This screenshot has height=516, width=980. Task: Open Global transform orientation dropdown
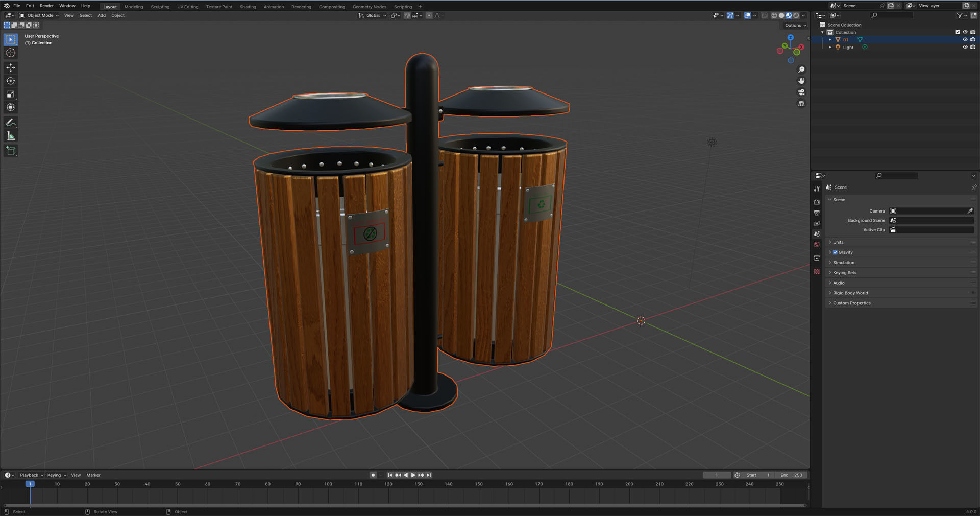(x=372, y=15)
